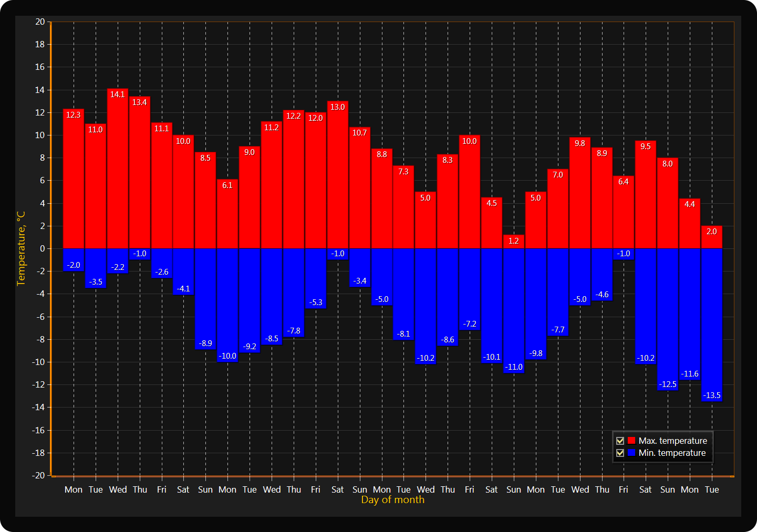The image size is (757, 532).
Task: Click the 'Temperature, °C' axis title
Action: point(21,248)
